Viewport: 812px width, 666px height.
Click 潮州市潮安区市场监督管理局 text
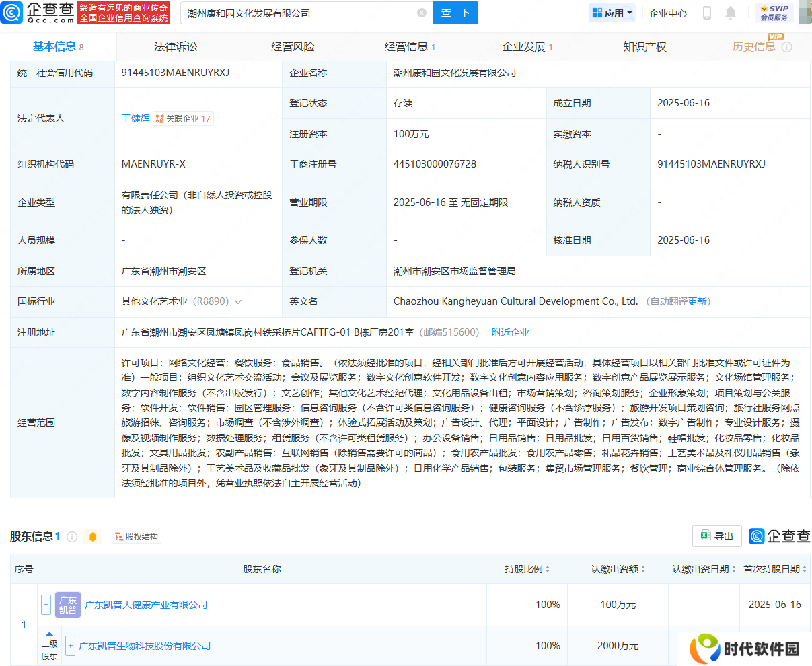[454, 271]
